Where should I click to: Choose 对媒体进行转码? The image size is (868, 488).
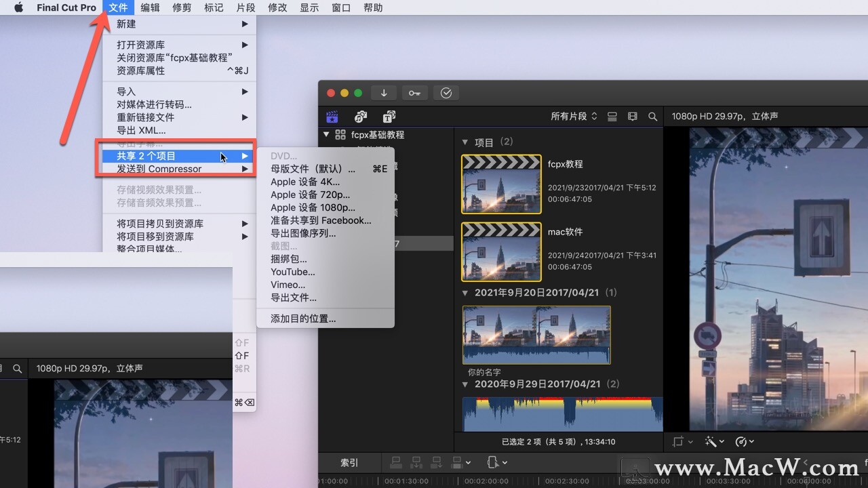[180, 104]
